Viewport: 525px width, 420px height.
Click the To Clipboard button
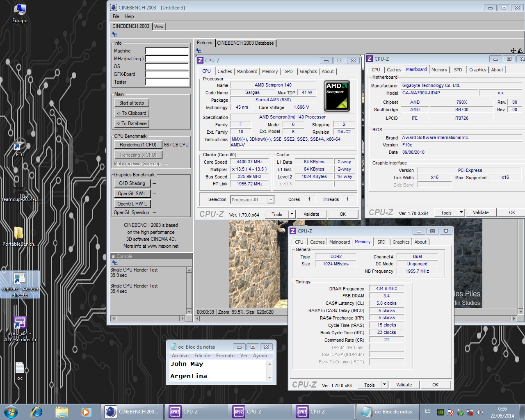pyautogui.click(x=132, y=113)
